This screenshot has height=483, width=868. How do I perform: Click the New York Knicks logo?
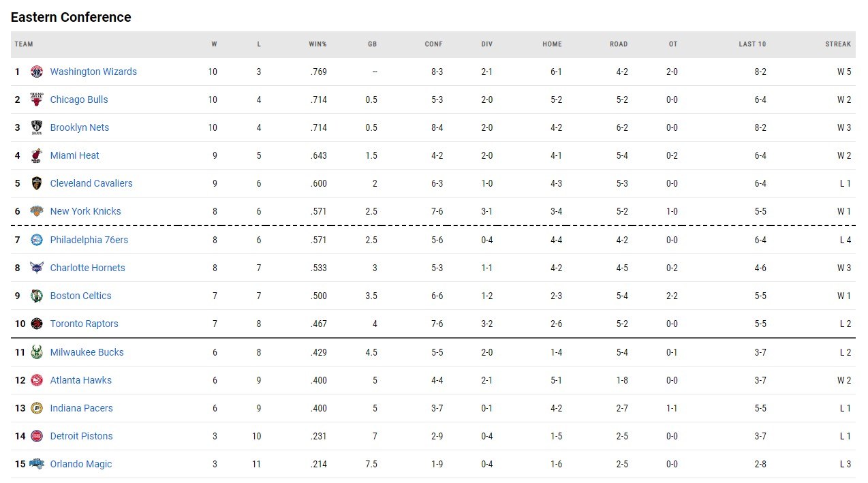[x=37, y=211]
